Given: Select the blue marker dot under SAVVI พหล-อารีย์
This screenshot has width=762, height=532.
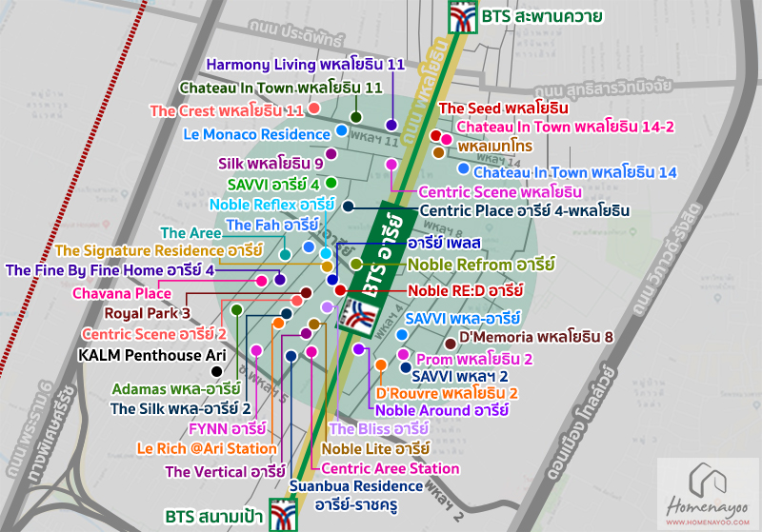Looking at the screenshot, I should click(402, 335).
